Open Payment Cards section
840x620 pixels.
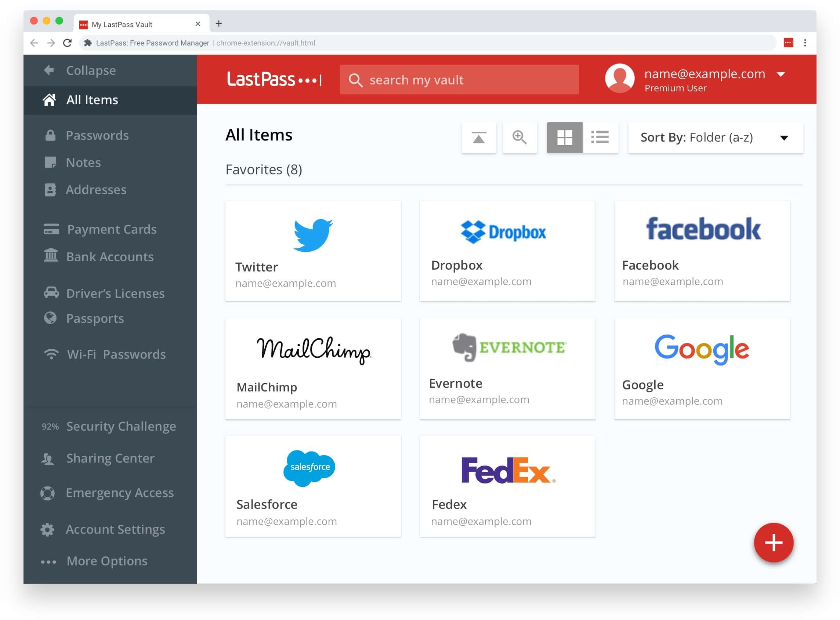coord(112,230)
